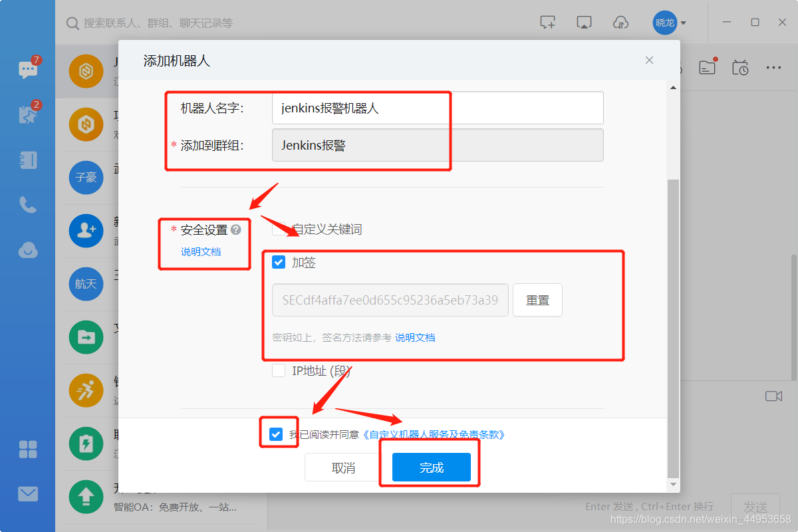Open the chat more options ellipsis
Screen dimensions: 798x532
point(773,67)
